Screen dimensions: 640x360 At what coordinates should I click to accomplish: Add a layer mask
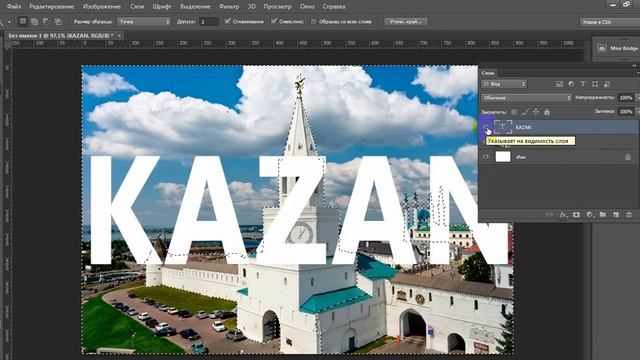click(x=576, y=215)
